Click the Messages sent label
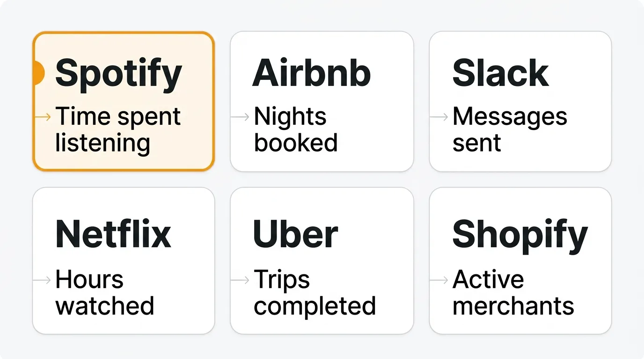Viewport: 644px width, 359px height. pyautogui.click(x=510, y=129)
